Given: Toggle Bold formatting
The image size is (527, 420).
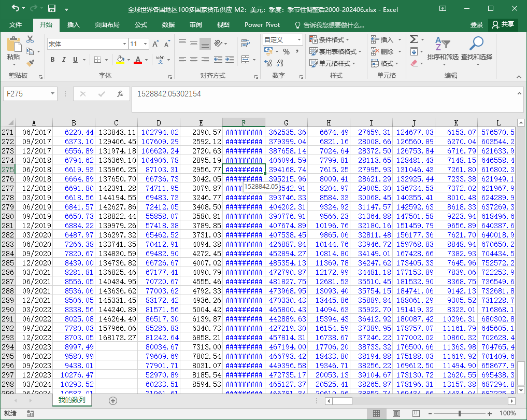Looking at the screenshot, I should 52,60.
